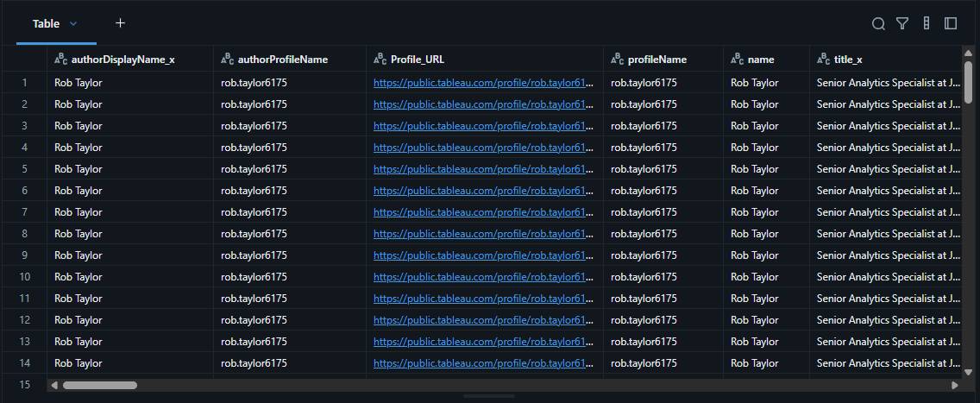Click Rob Taylor in name column row 8
The height and width of the screenshot is (403, 980).
[x=754, y=234]
